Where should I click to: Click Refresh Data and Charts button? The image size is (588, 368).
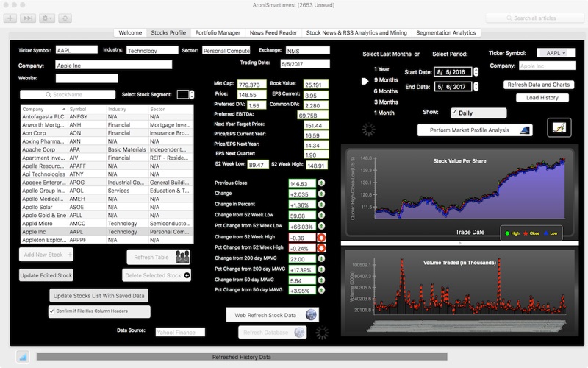539,85
